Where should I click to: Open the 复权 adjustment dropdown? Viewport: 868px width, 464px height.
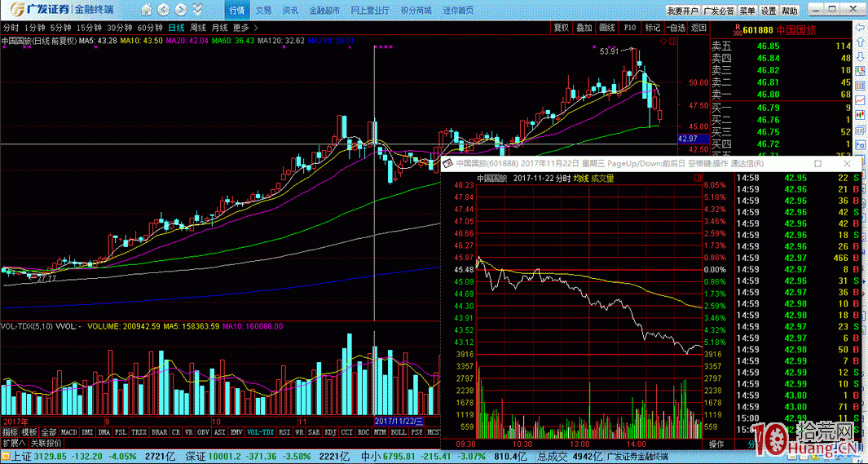[x=562, y=28]
